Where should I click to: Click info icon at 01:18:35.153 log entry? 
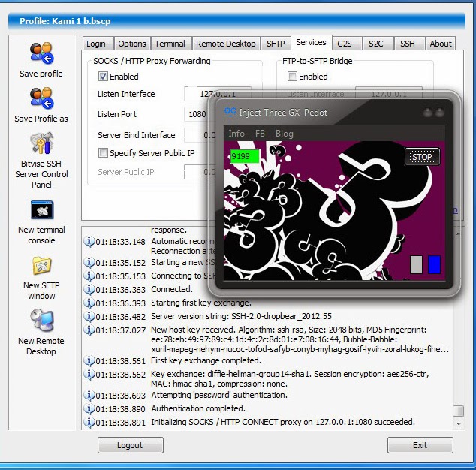click(89, 276)
